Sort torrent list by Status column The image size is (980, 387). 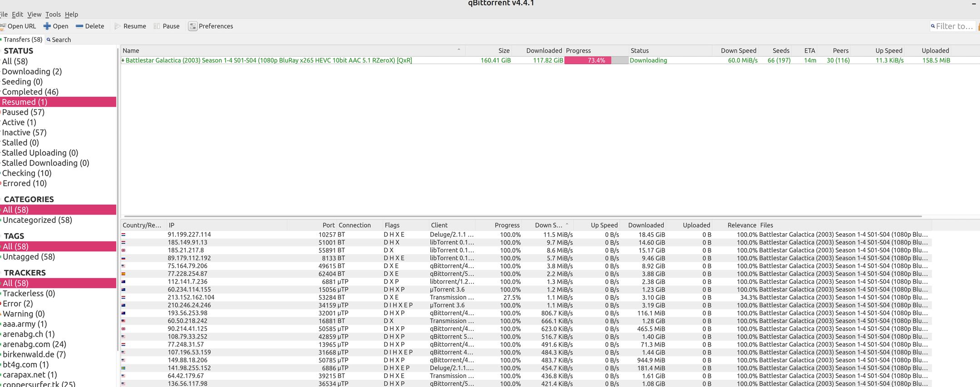point(639,51)
